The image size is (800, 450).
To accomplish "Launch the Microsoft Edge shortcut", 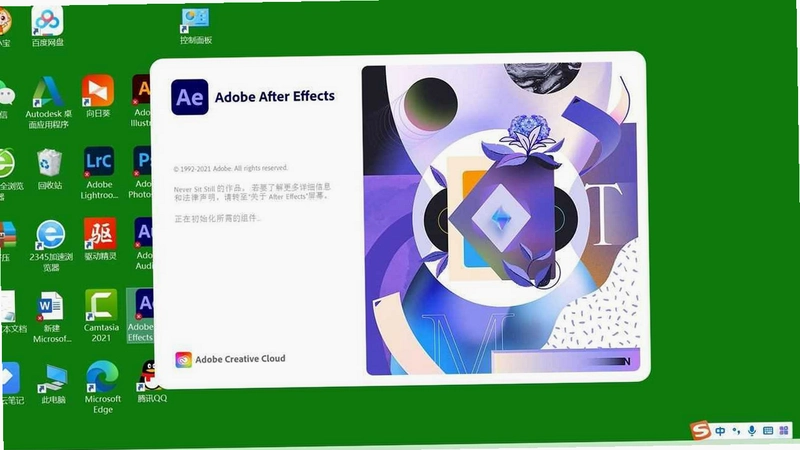I will 103,387.
